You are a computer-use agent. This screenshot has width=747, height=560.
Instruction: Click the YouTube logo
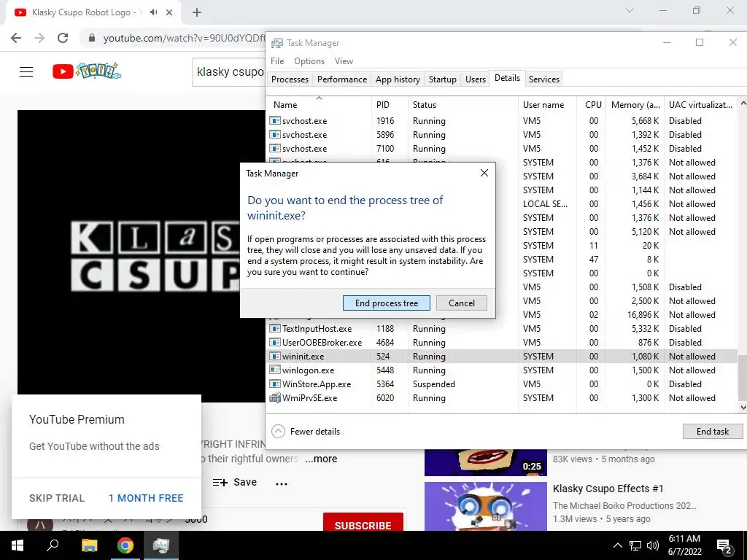pos(87,71)
